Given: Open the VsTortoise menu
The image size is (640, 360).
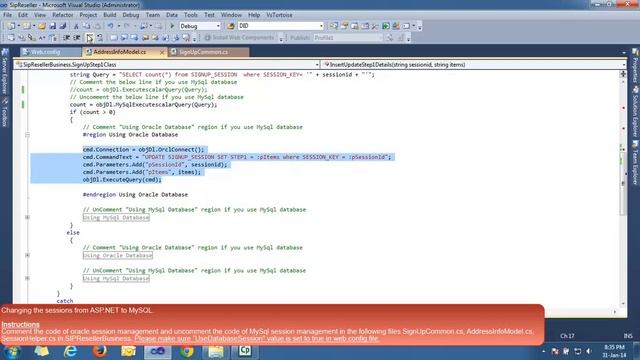Looking at the screenshot, I should [279, 15].
